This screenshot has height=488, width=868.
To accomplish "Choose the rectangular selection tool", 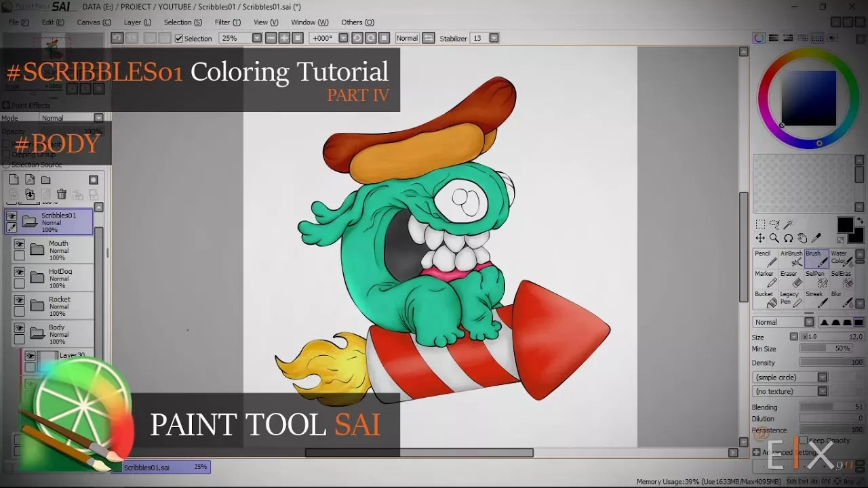I will pos(760,224).
